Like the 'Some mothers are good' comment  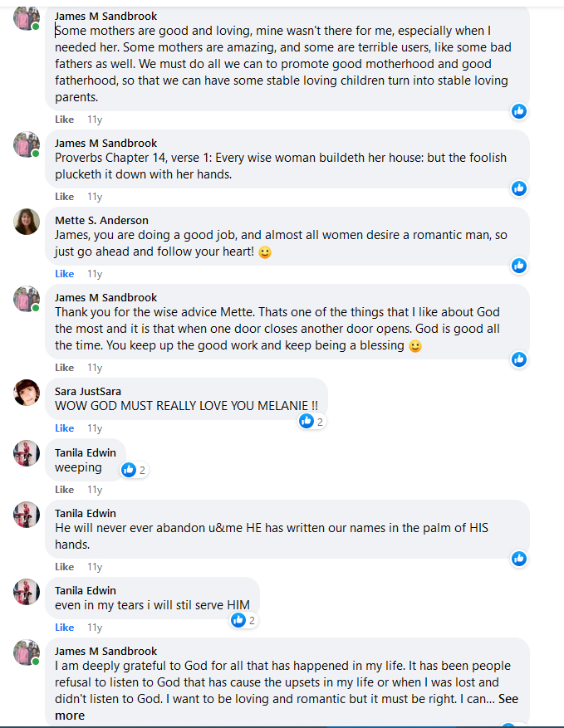(x=64, y=120)
